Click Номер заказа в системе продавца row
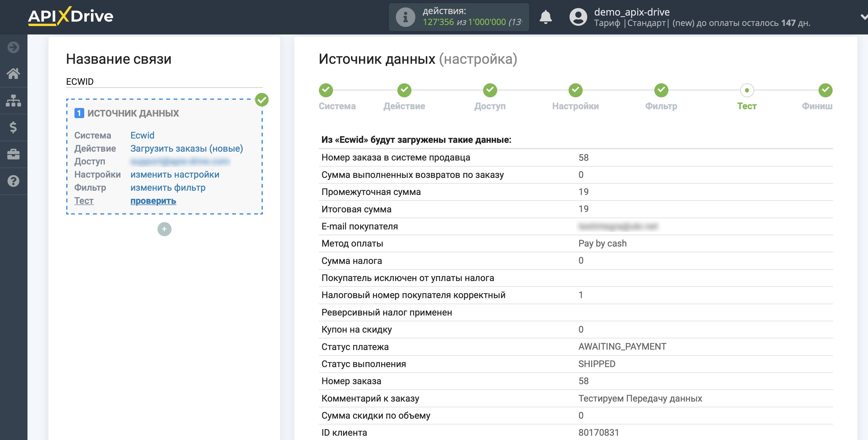 click(x=576, y=158)
